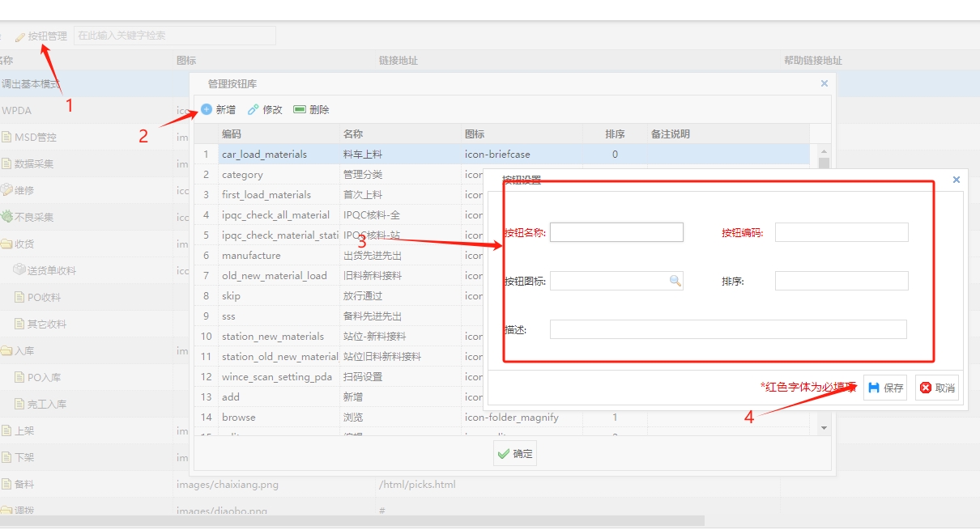
Task: Click the 描述 description field
Action: pos(727,329)
